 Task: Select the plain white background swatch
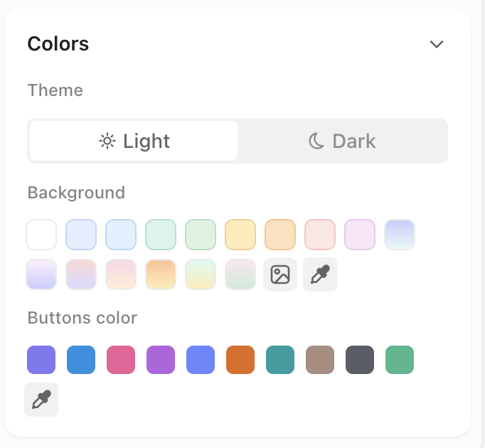(x=41, y=235)
